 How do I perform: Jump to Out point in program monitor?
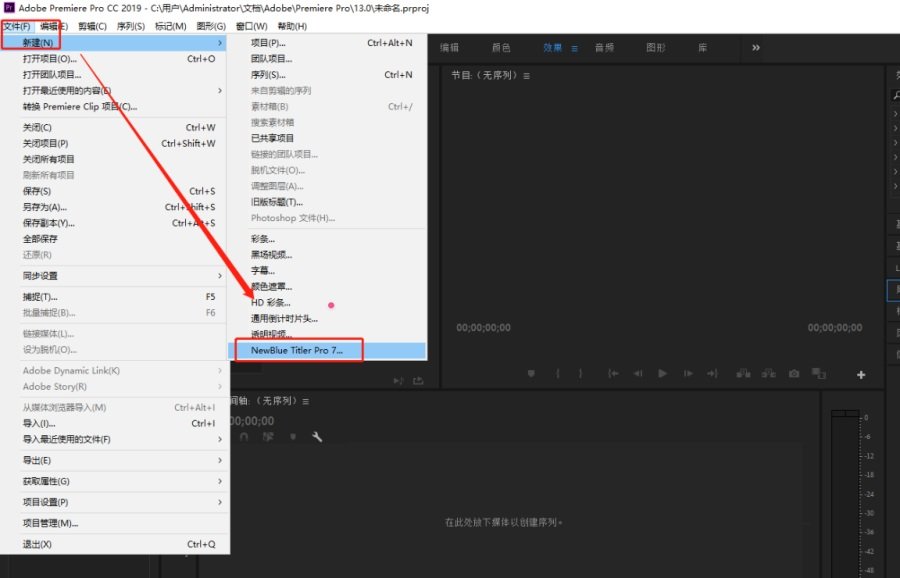[x=712, y=374]
